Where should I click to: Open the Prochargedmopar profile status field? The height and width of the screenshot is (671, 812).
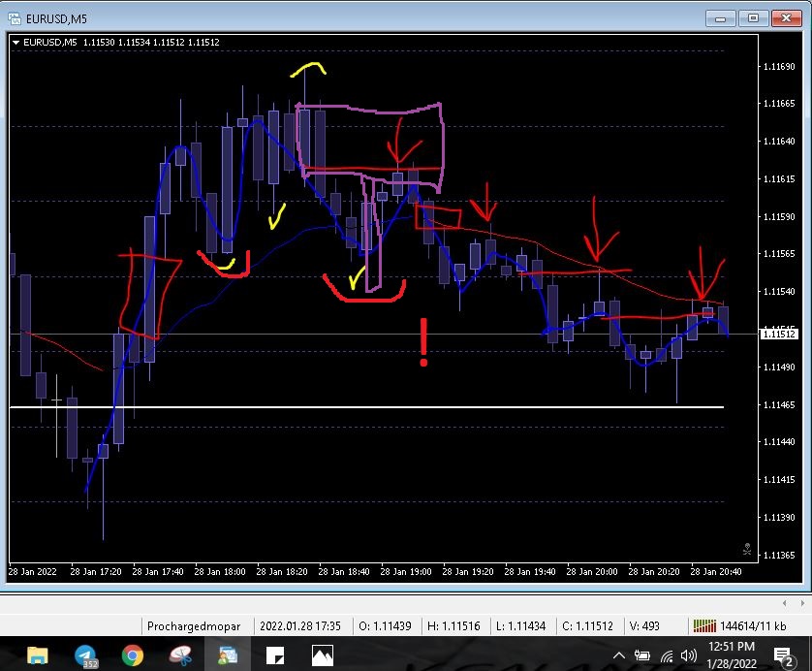(194, 626)
